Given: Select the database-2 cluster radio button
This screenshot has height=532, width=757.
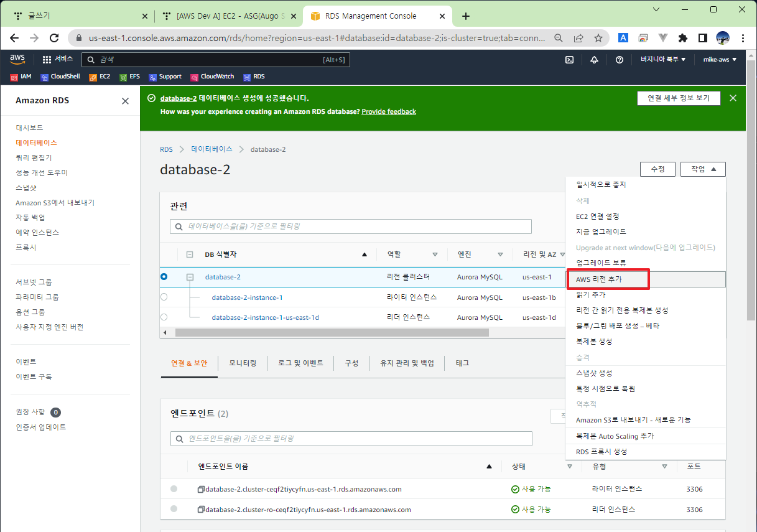Looking at the screenshot, I should (164, 277).
